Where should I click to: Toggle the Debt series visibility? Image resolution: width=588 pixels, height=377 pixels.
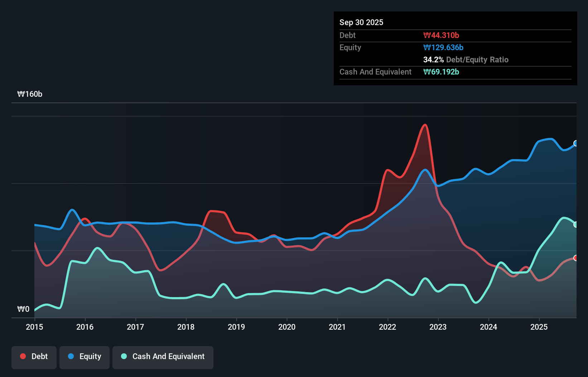34,356
